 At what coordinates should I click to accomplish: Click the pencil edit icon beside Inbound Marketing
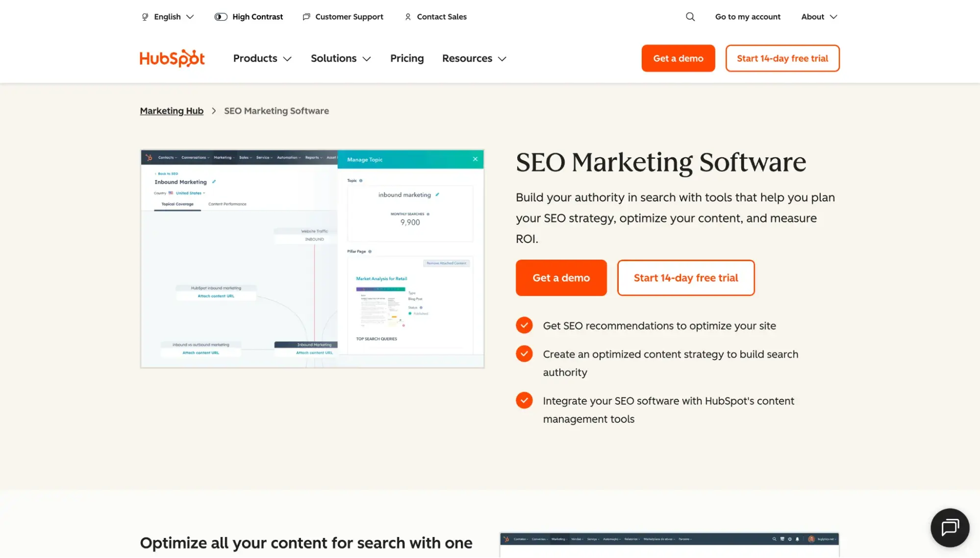click(214, 181)
